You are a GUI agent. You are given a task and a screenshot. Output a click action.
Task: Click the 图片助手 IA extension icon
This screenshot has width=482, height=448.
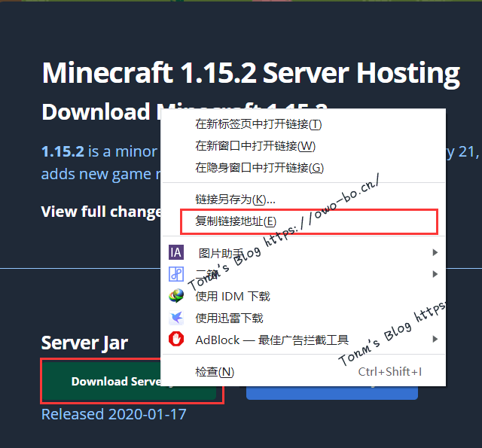(176, 252)
